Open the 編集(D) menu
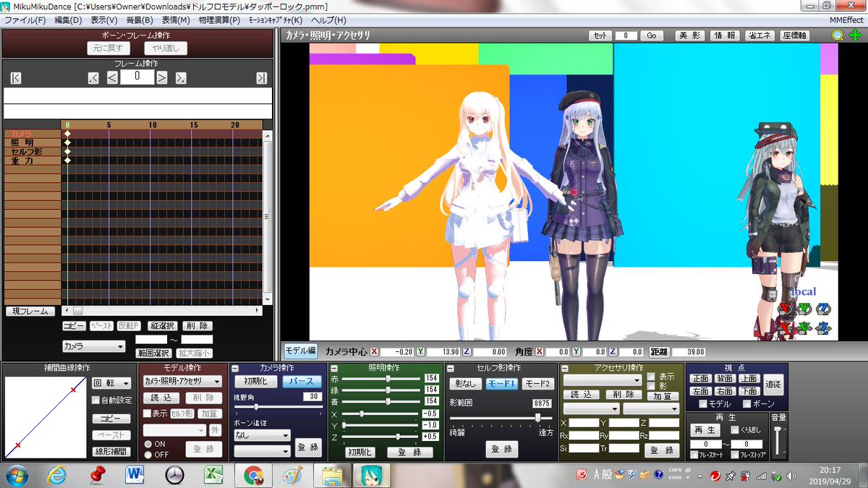This screenshot has height=488, width=868. (x=68, y=20)
